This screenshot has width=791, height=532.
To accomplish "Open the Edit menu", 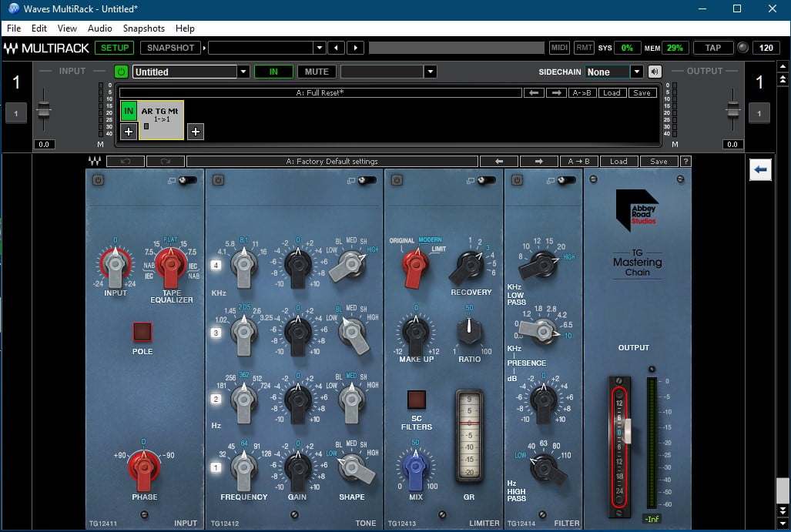I will pyautogui.click(x=39, y=28).
